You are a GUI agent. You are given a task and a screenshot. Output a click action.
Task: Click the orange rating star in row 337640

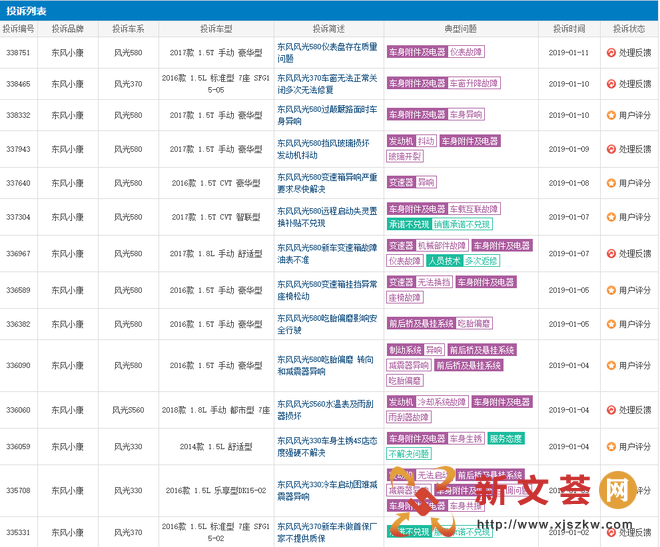click(611, 183)
